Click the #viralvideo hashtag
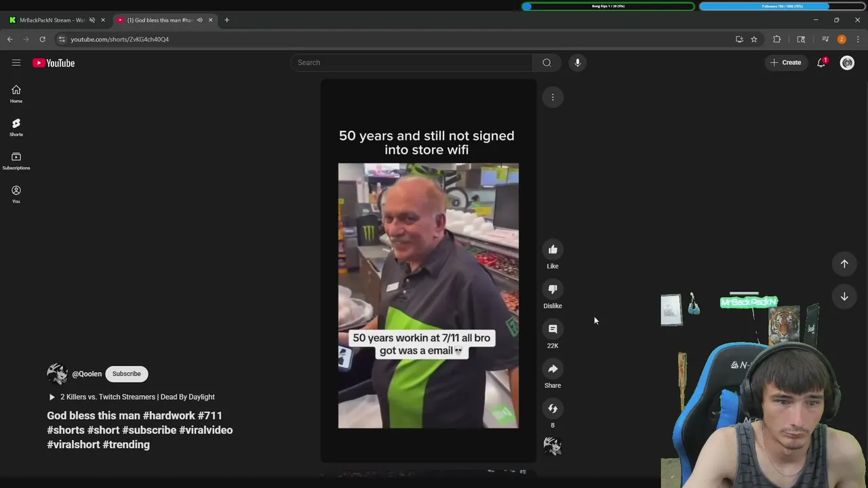Viewport: 868px width, 488px height. tap(205, 430)
